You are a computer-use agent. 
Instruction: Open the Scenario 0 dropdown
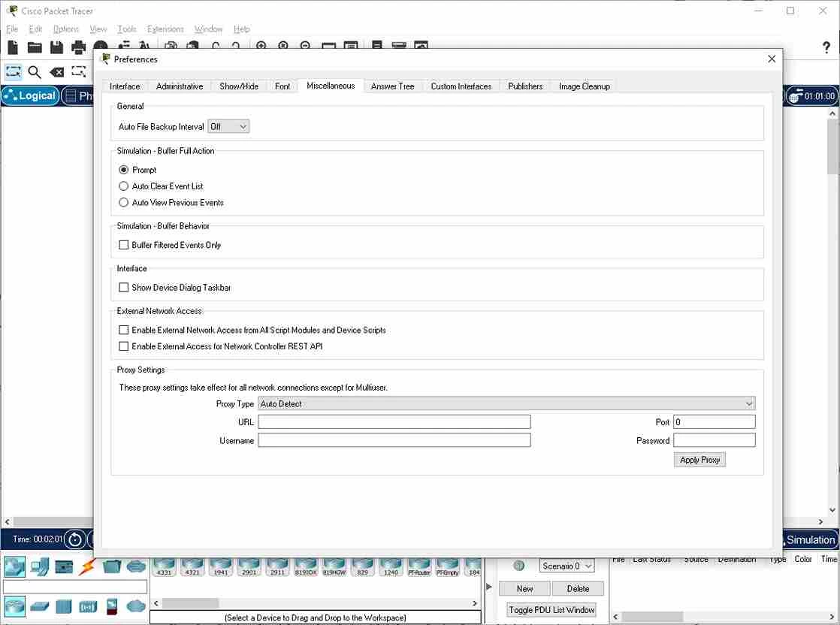point(568,566)
